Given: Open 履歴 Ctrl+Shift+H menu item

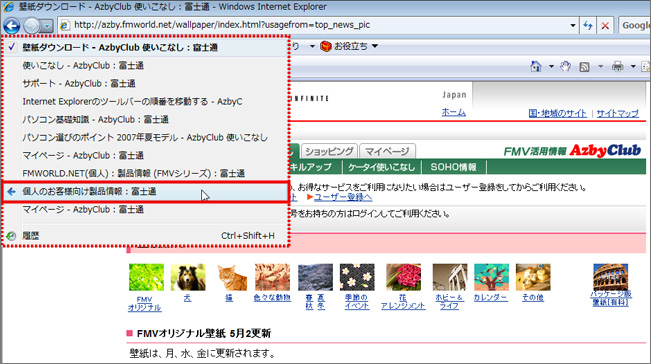Looking at the screenshot, I should (x=145, y=236).
